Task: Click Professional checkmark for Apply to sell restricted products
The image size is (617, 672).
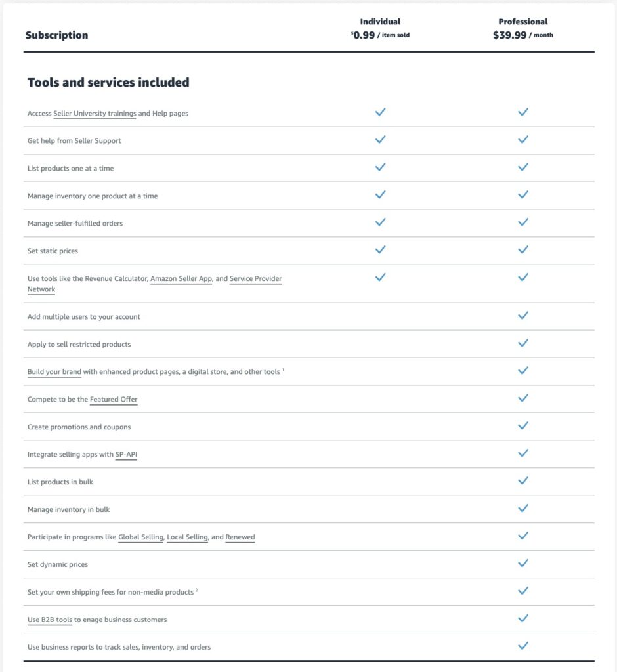Action: tap(523, 343)
